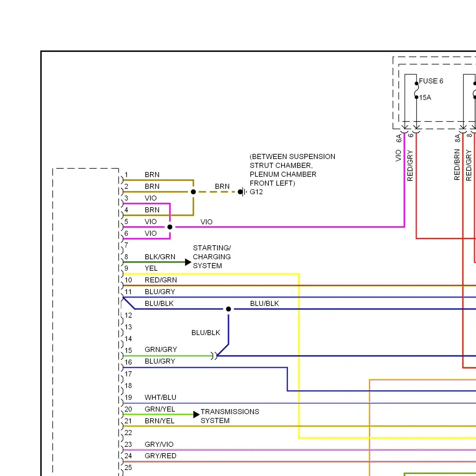Select the 15A fuse rating text

(x=425, y=98)
